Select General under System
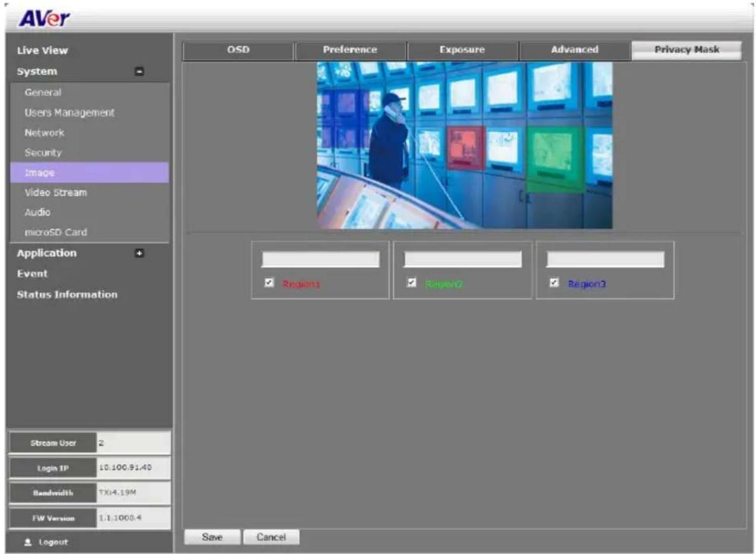Image resolution: width=756 pixels, height=554 pixels. [x=43, y=93]
